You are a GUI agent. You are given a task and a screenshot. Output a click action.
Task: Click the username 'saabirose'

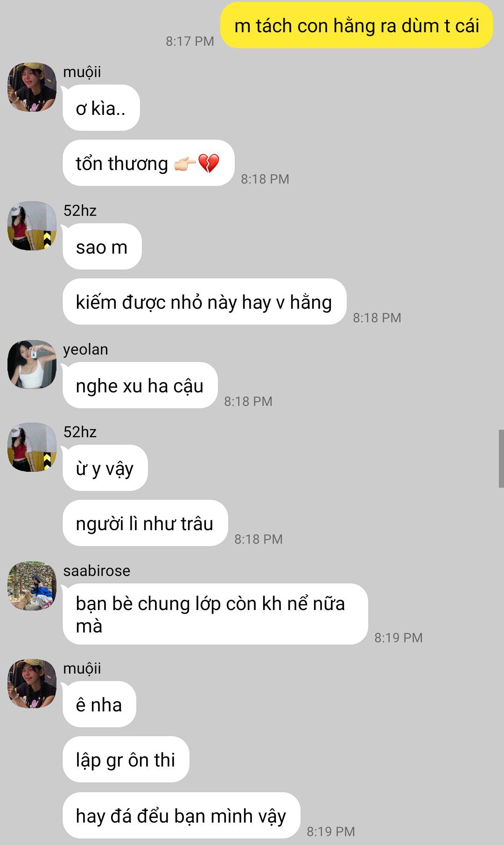97,571
